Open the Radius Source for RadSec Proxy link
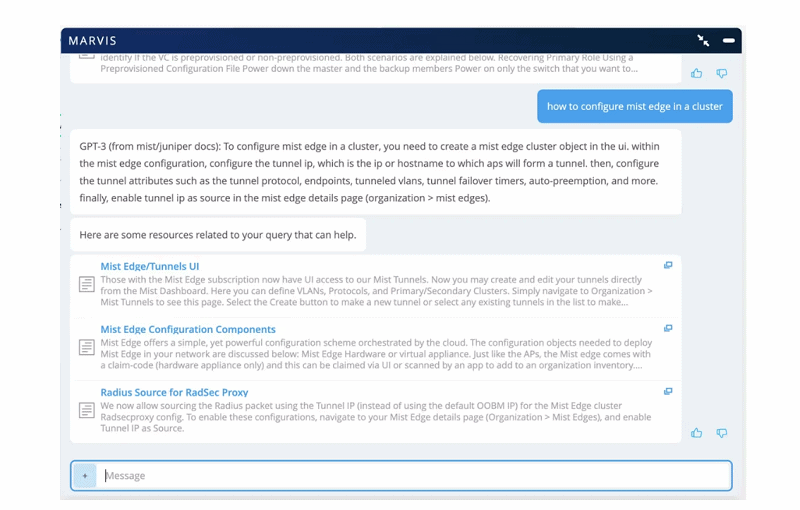This screenshot has height=510, width=800. click(174, 392)
